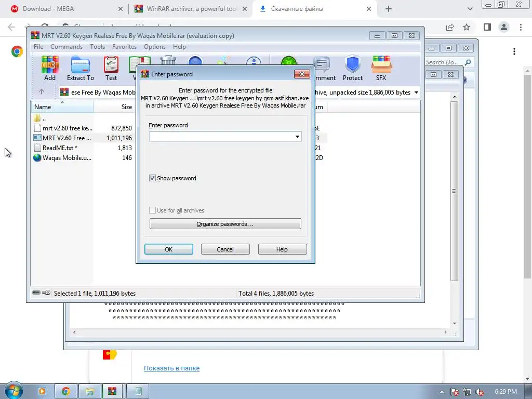Open the WinRAR taskbar button

point(112,391)
